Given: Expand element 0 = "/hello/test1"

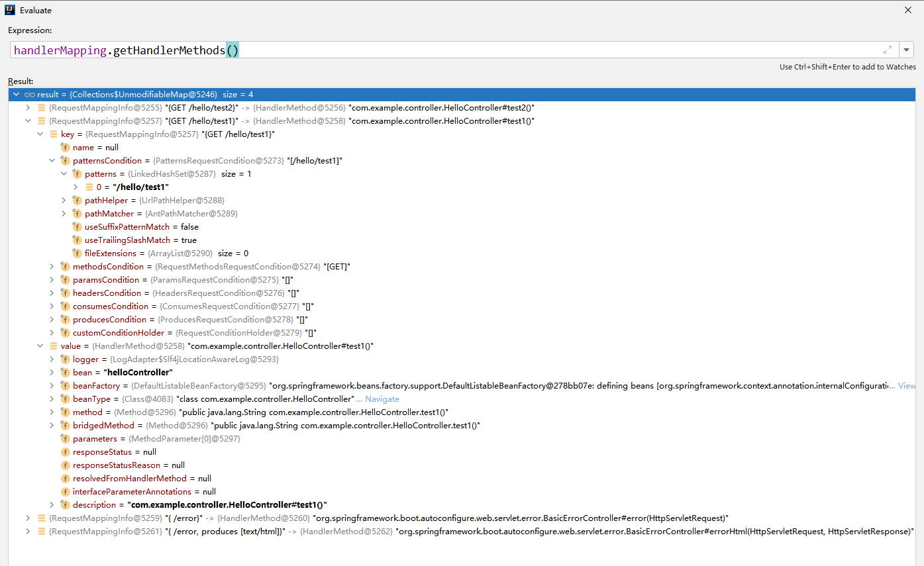Looking at the screenshot, I should [76, 187].
